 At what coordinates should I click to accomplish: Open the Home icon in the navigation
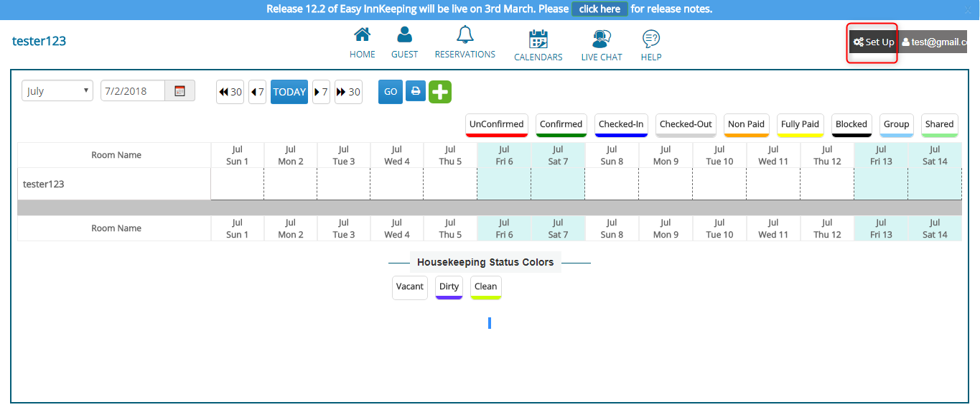pos(362,35)
